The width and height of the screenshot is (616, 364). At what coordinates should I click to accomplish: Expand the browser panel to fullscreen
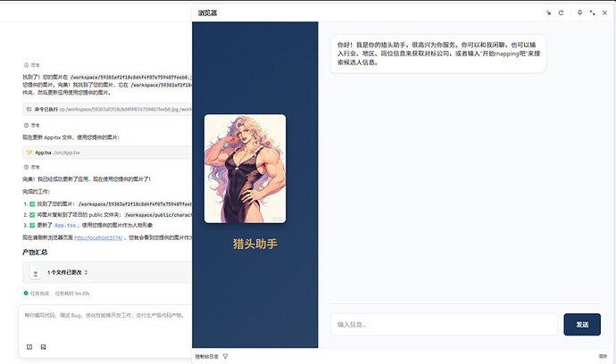[x=593, y=13]
